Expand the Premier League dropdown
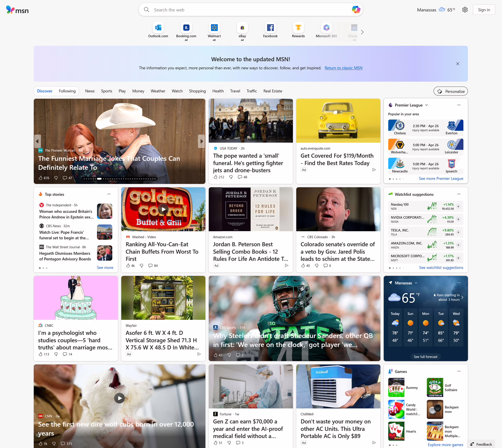This screenshot has height=448, width=502. pos(427,105)
